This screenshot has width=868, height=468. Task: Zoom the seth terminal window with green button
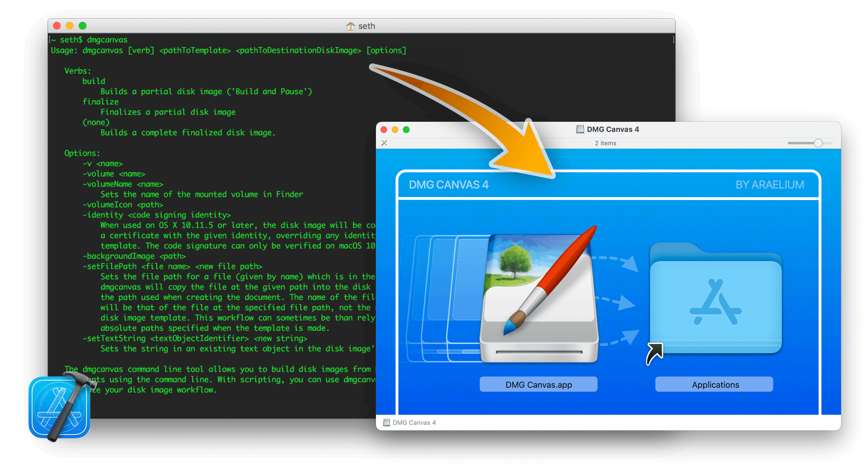pyautogui.click(x=82, y=26)
